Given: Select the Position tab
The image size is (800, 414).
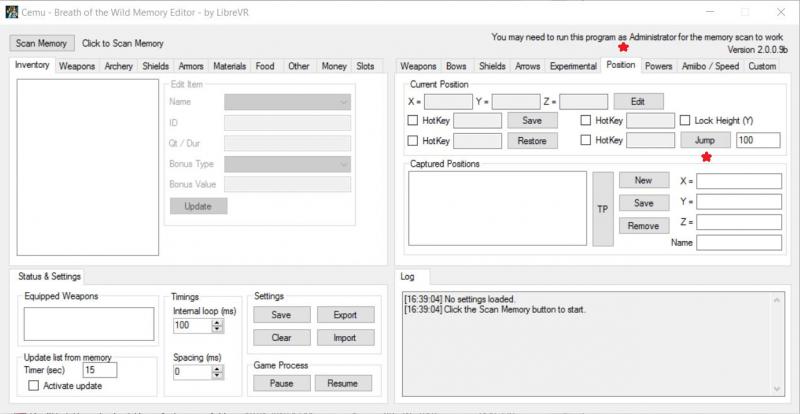Looking at the screenshot, I should pyautogui.click(x=620, y=65).
